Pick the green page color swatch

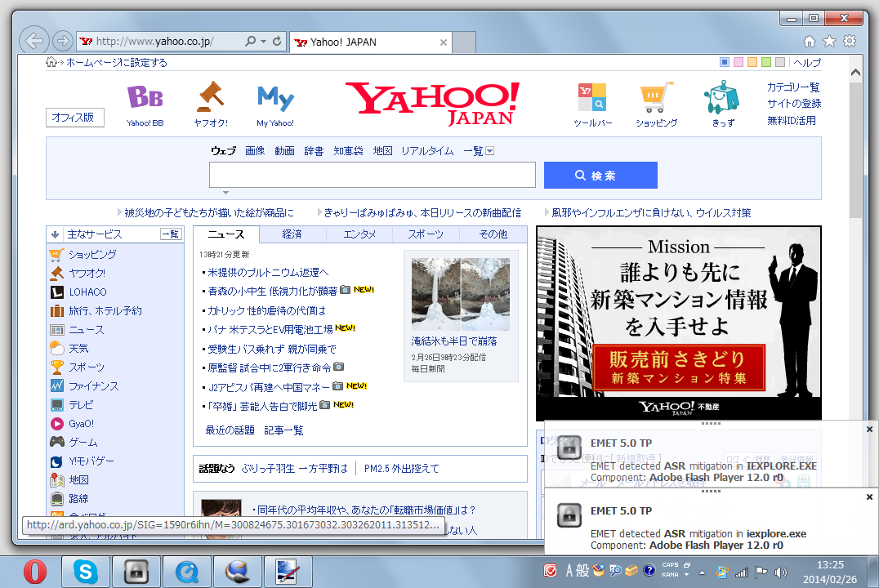(766, 62)
